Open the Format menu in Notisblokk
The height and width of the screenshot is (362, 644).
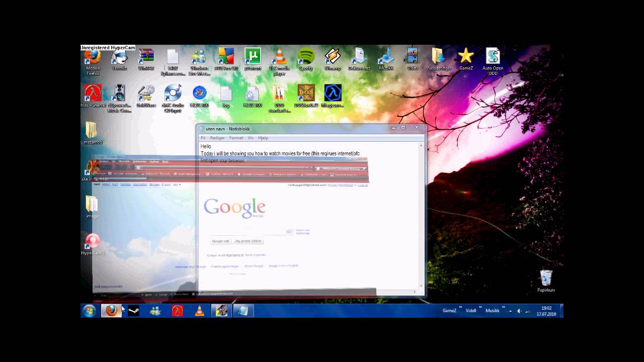pos(236,138)
